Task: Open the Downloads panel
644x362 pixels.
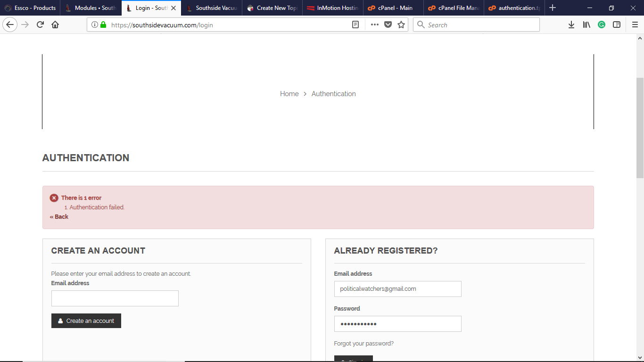Action: [x=571, y=25]
